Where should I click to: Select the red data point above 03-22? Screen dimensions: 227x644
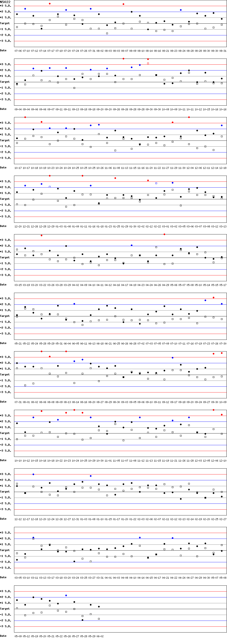[41, 236]
